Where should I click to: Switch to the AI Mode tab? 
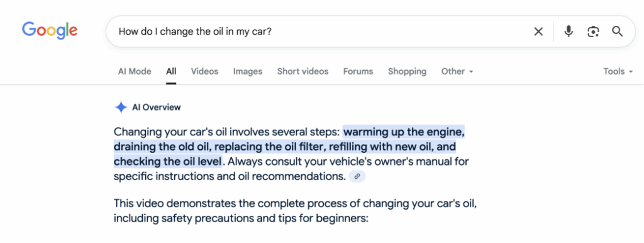click(135, 72)
